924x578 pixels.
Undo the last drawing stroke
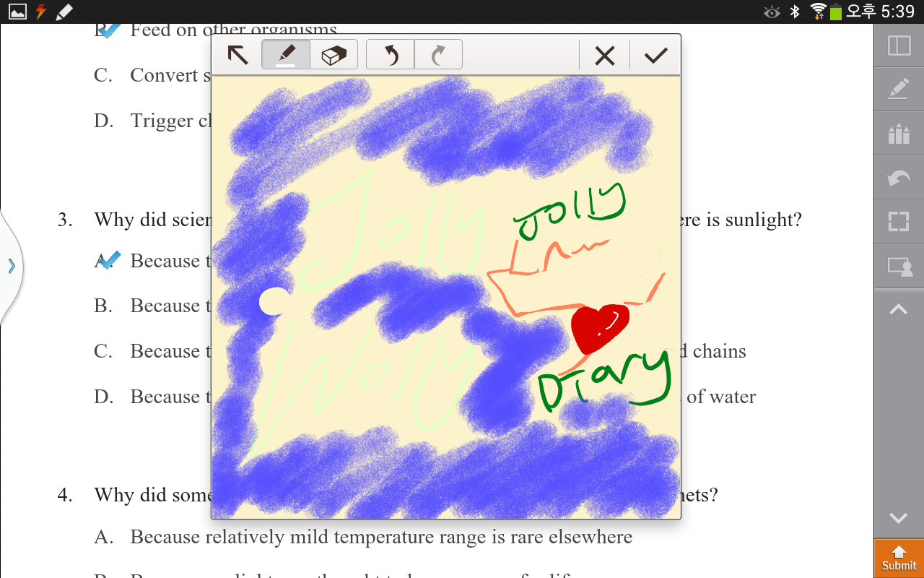(x=391, y=55)
